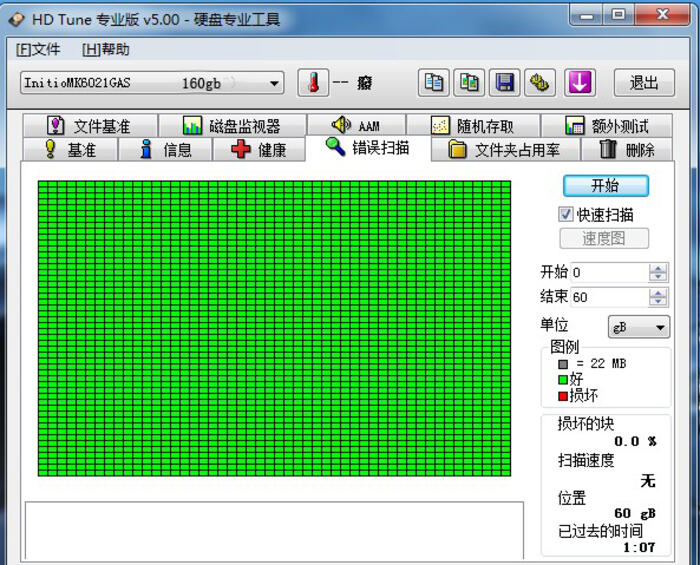Click the copy screenshot to clipboard icon
The image size is (700, 565).
click(469, 83)
